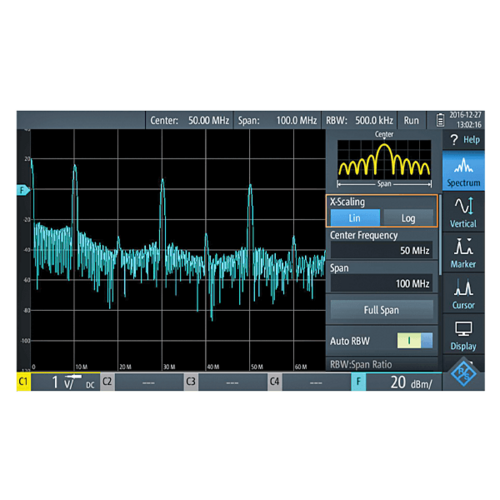The width and height of the screenshot is (500, 500).
Task: Edit the Center Frequency 50 MHz field
Action: click(382, 250)
